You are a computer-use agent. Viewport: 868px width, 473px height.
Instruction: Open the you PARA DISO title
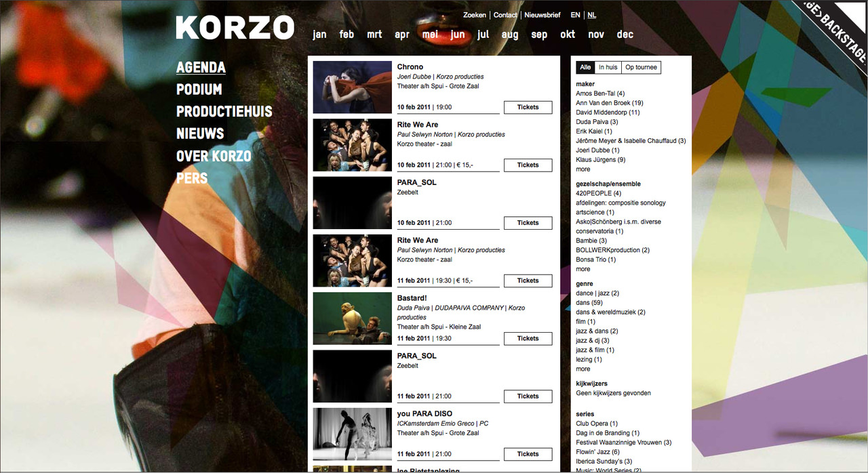(425, 414)
